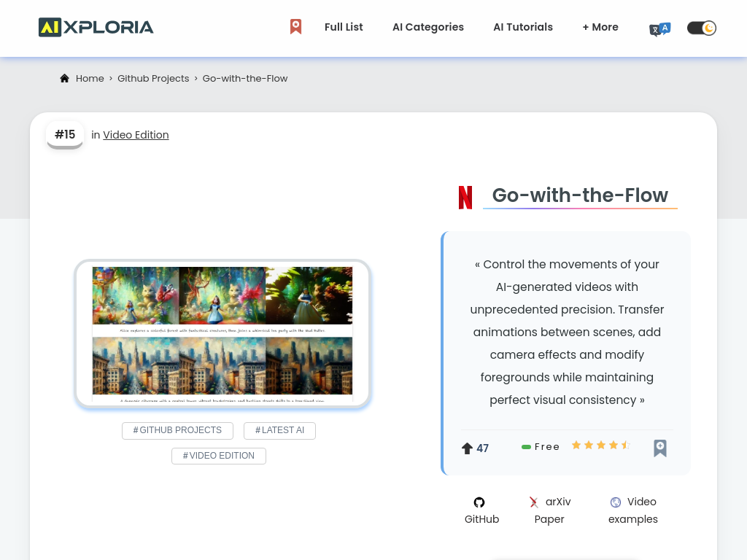Viewport: 747px width, 560px height.
Task: Open the AI Categories menu
Action: (427, 27)
